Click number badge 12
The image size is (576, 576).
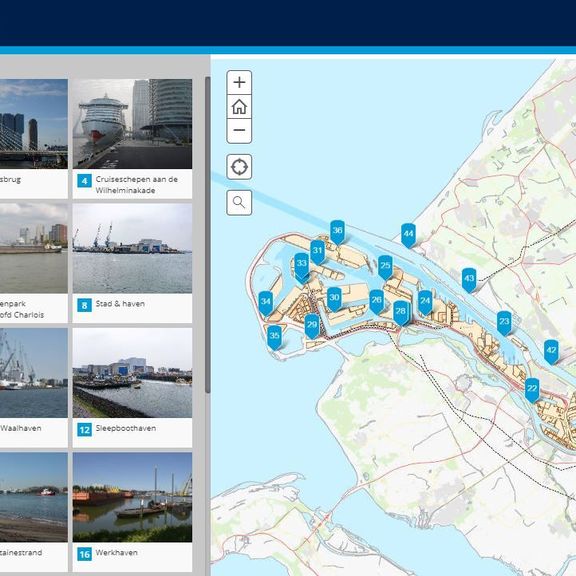pos(84,430)
